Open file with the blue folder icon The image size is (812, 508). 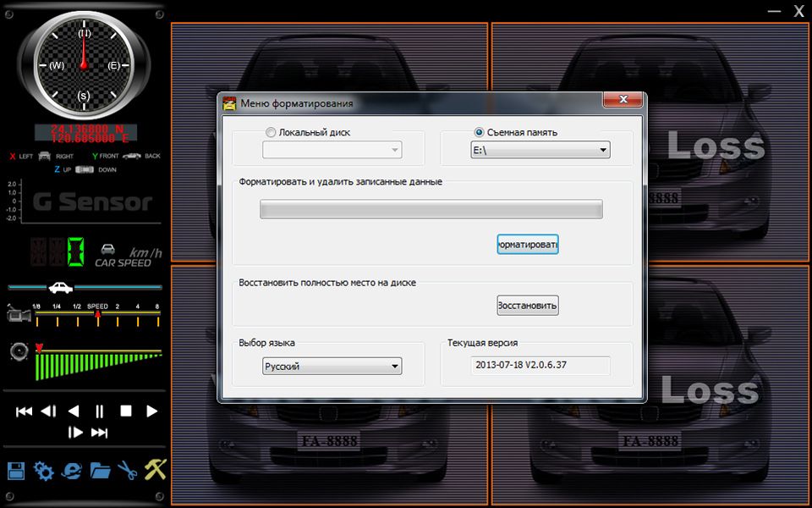pos(101,471)
